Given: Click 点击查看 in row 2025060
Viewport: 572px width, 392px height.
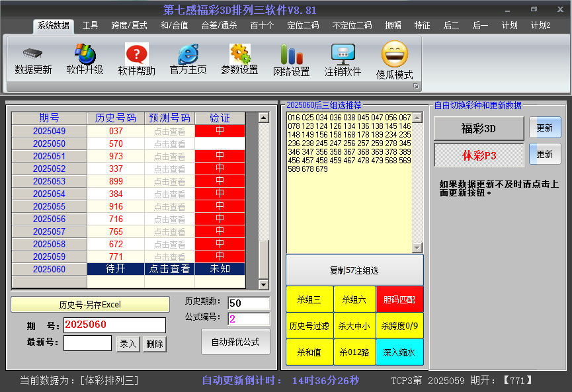Looking at the screenshot, I should pos(170,269).
